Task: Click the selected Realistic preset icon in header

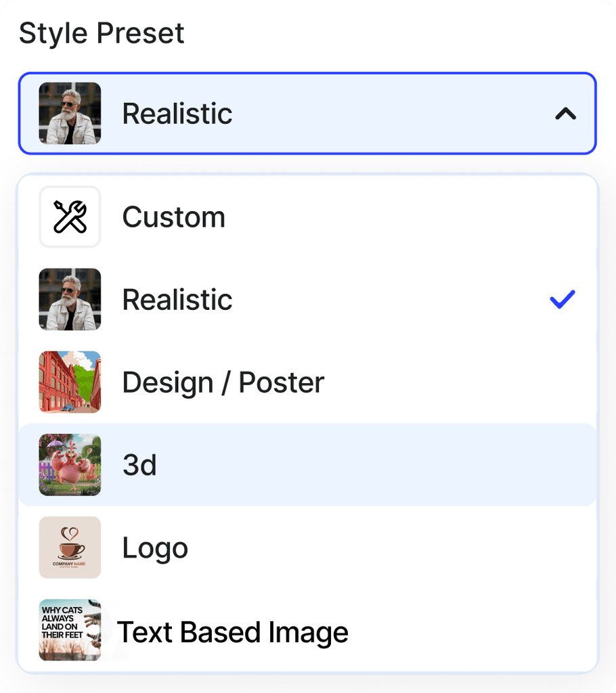Action: [70, 113]
